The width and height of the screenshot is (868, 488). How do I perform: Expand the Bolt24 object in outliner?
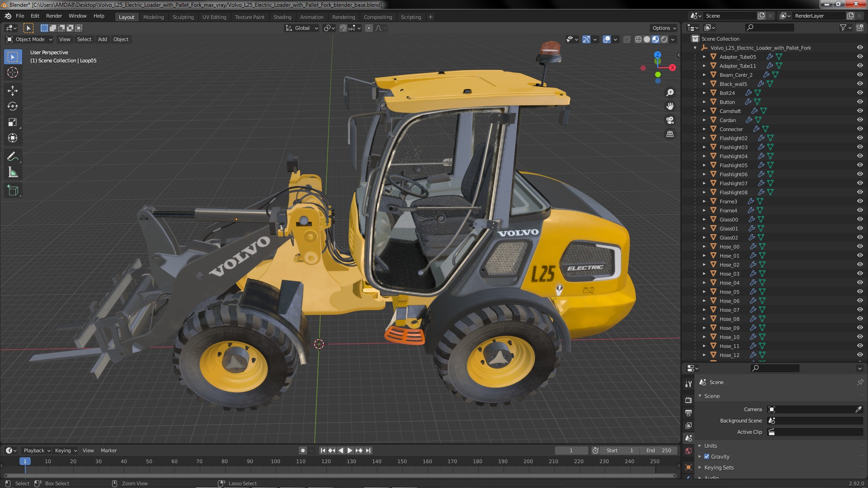[704, 93]
